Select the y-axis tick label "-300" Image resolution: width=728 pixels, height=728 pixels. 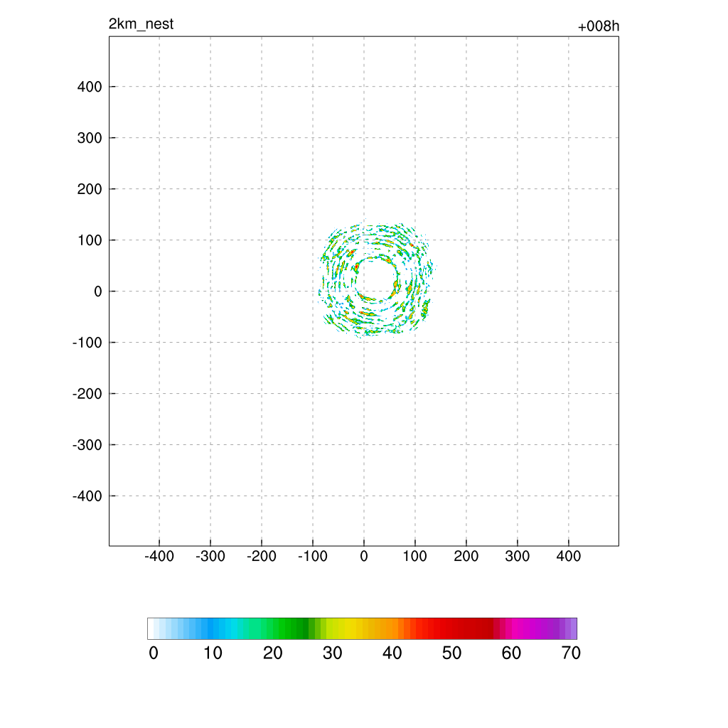(x=87, y=445)
